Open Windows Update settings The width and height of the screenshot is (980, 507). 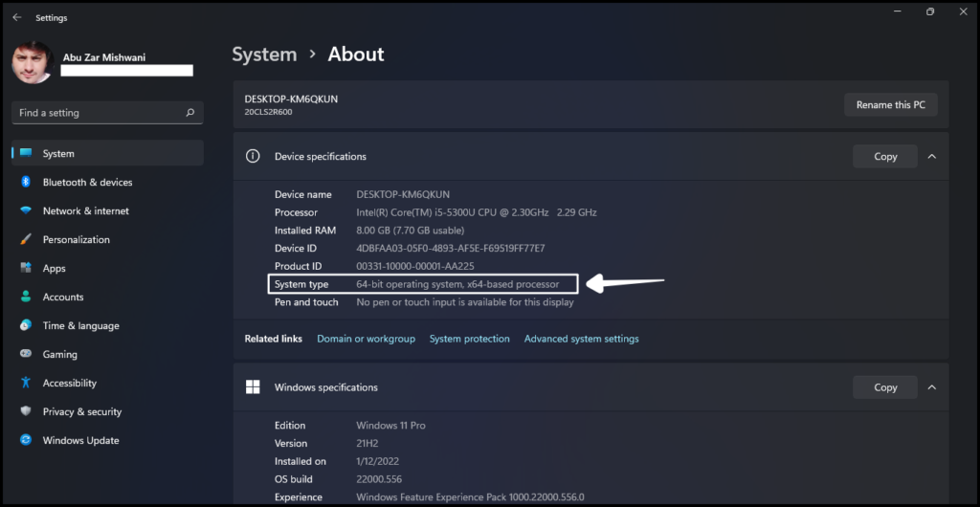[107, 440]
